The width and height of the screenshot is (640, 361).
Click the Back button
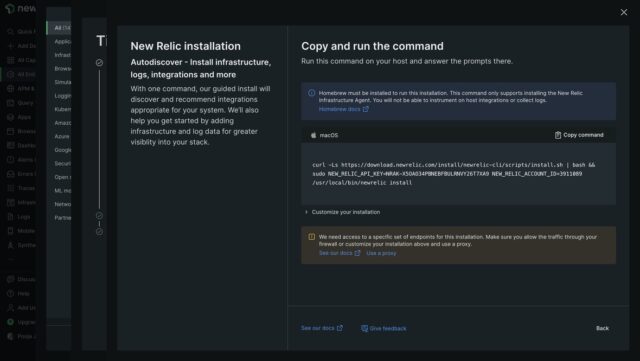click(x=602, y=328)
